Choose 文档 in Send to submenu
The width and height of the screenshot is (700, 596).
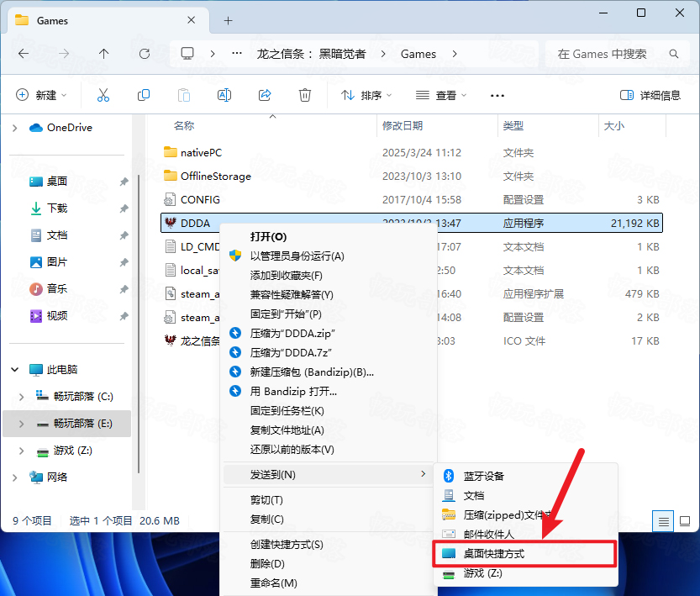point(525,496)
